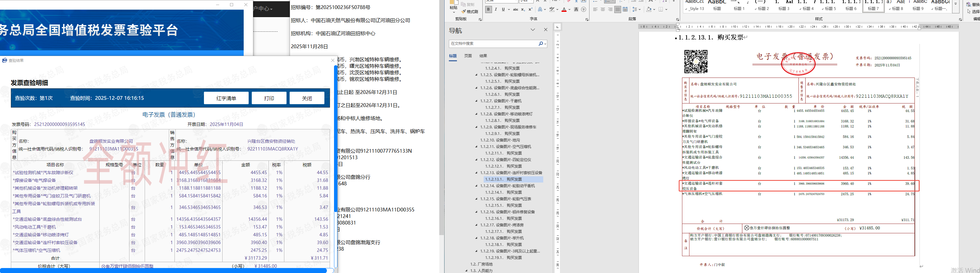Click invoice number 25212000000093595145 in dialog
The width and height of the screenshot is (980, 273).
[60, 124]
